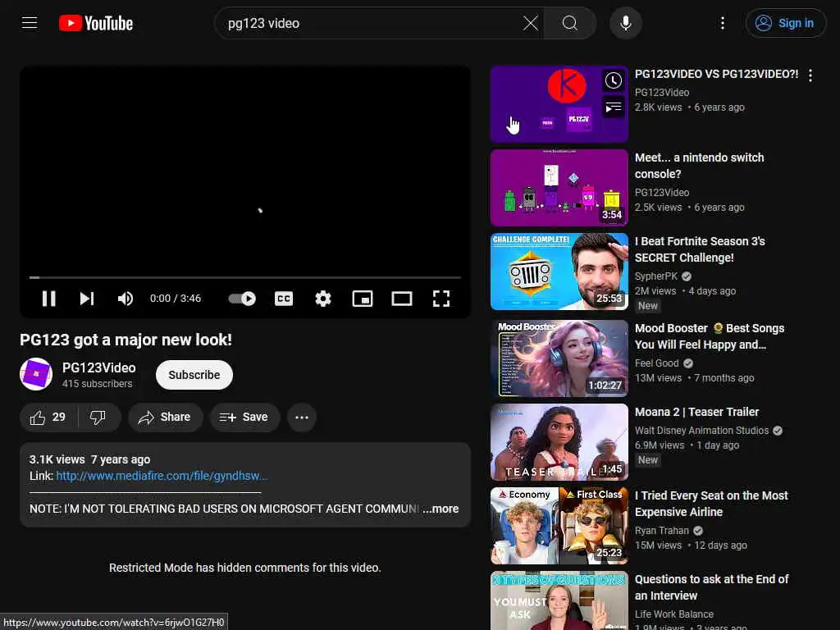Click the magnifier search button
Viewport: 840px width, 630px height.
point(570,23)
